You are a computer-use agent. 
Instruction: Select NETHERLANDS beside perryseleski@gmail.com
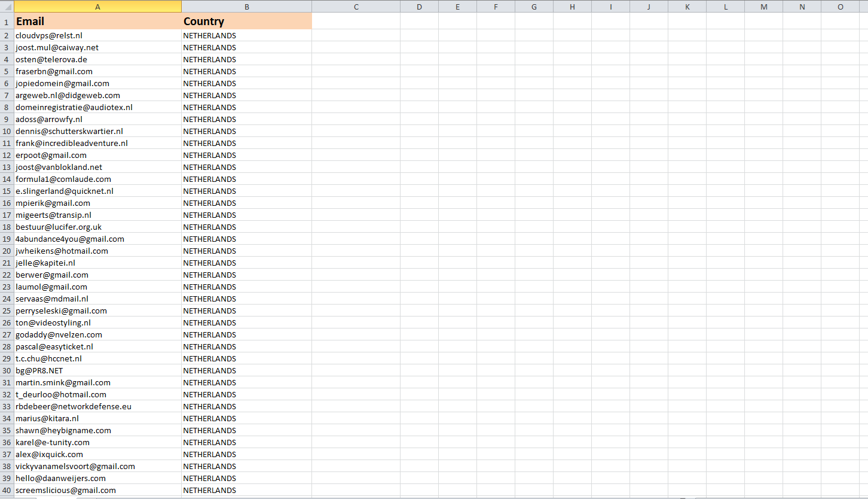[x=246, y=311]
